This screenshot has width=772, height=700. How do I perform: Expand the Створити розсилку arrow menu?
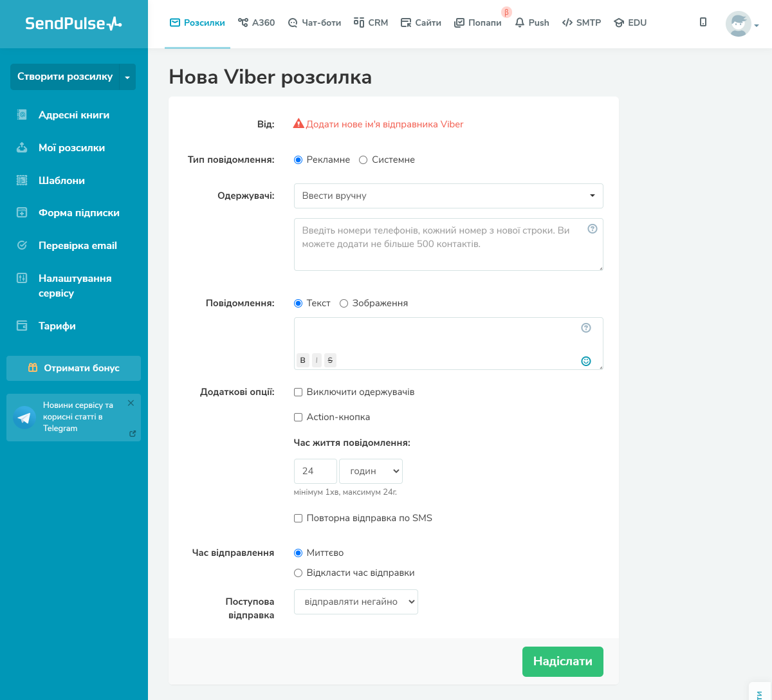(127, 77)
